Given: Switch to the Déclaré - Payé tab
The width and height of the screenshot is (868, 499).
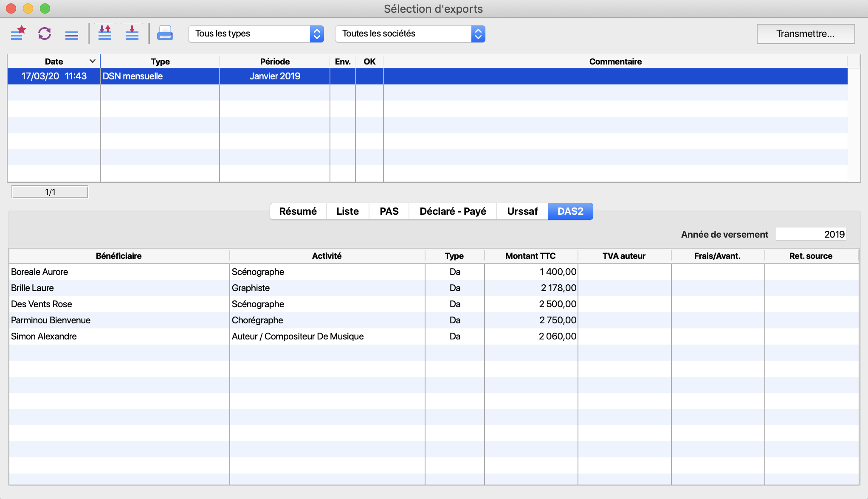Looking at the screenshot, I should (453, 211).
